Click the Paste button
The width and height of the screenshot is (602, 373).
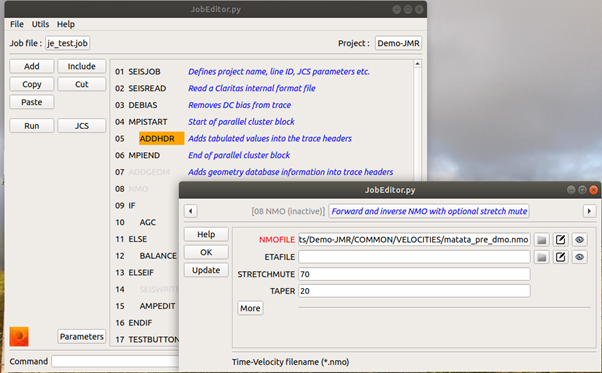[32, 102]
